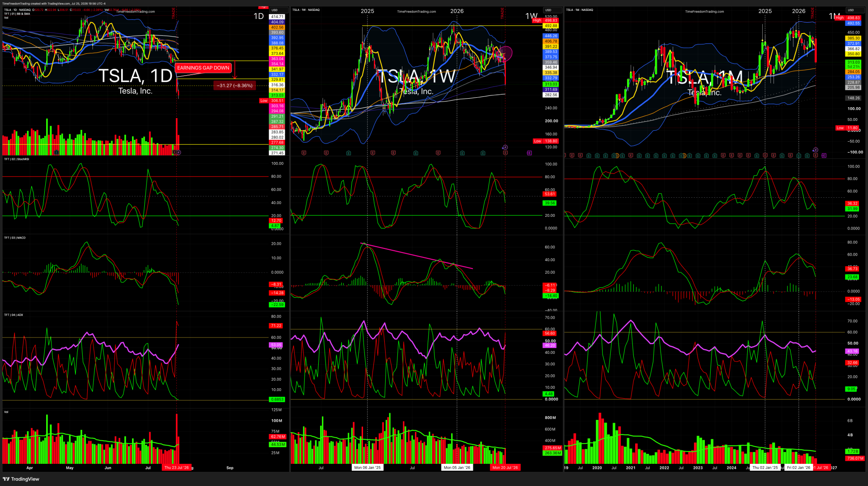Click the Low 306.51 price label on 1D chart
This screenshot has height=486, width=868.
(272, 101)
